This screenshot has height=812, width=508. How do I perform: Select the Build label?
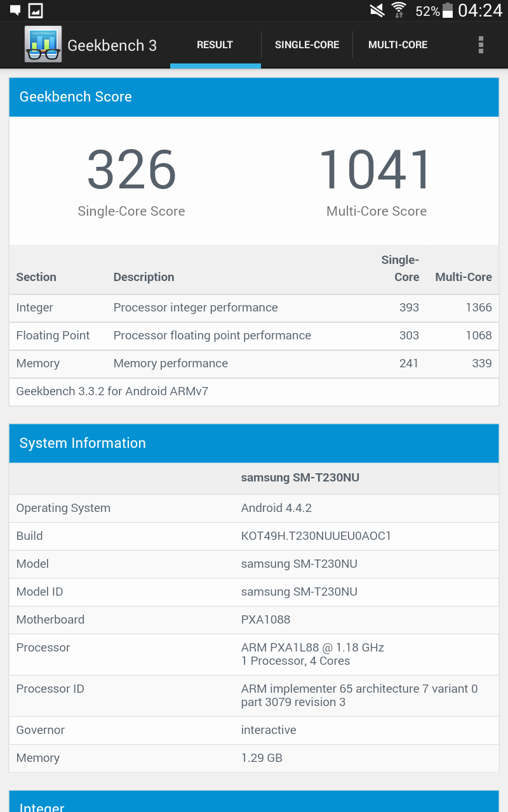pyautogui.click(x=30, y=536)
